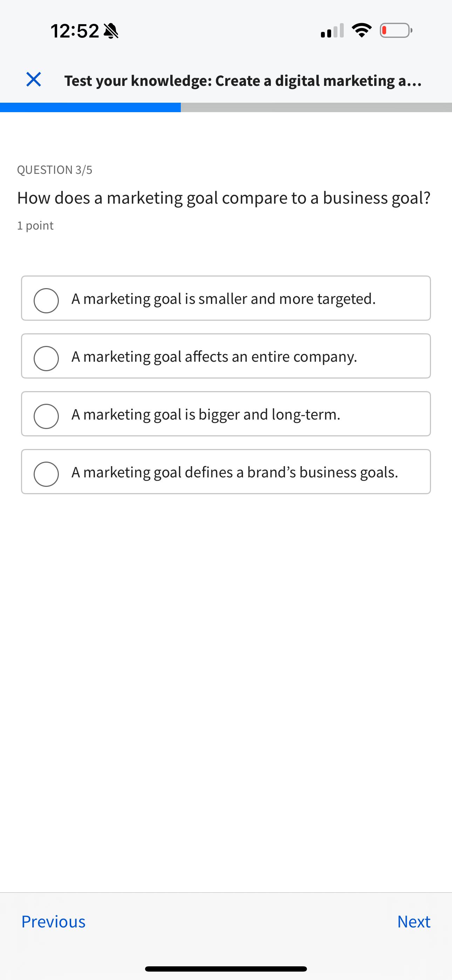Tap the battery icon showing red charge
The width and height of the screenshot is (452, 980).
[x=394, y=31]
